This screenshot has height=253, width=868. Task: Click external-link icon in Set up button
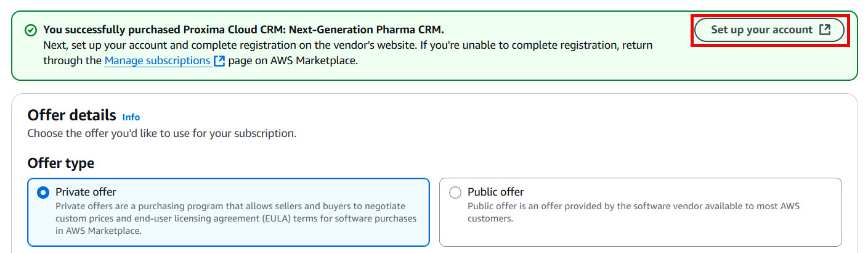coord(825,30)
